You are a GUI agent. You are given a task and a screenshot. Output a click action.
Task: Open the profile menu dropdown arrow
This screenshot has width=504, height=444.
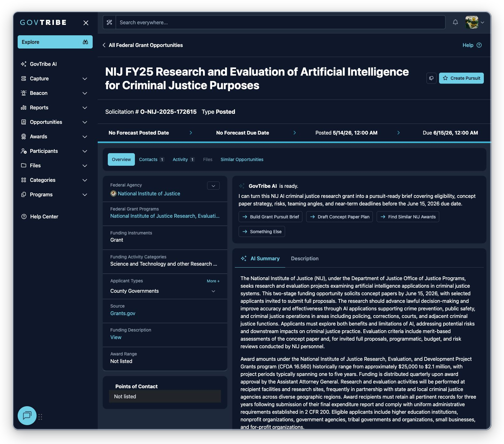(482, 22)
